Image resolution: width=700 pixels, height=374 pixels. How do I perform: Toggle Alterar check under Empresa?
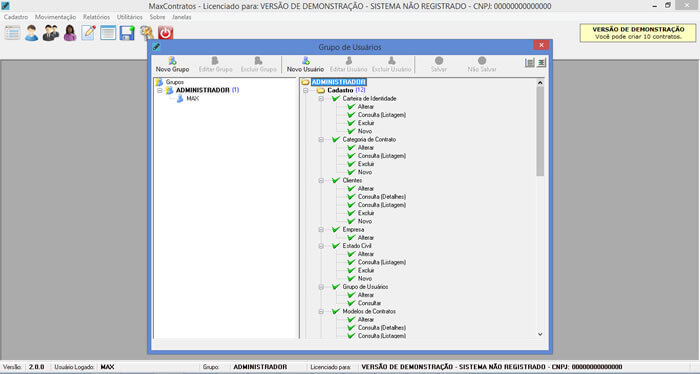(351, 237)
